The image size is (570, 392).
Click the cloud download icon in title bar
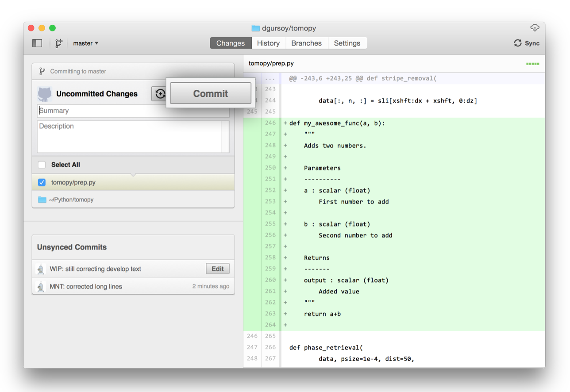535,28
